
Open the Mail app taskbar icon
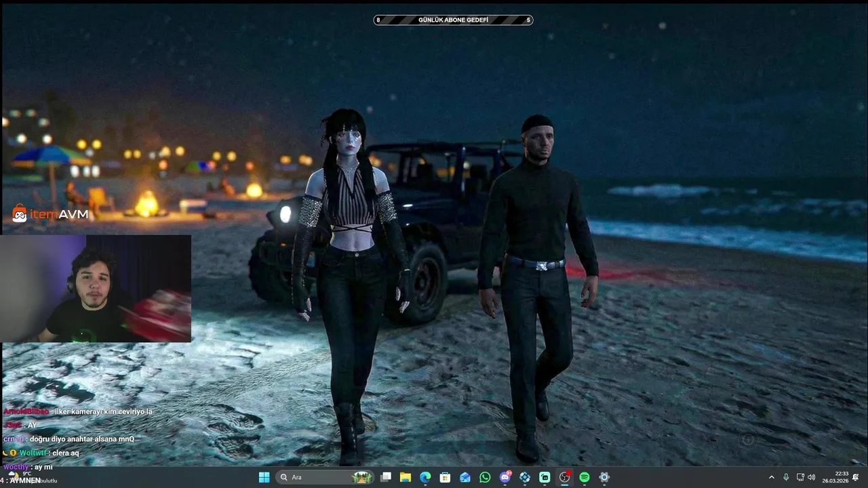coord(465,477)
